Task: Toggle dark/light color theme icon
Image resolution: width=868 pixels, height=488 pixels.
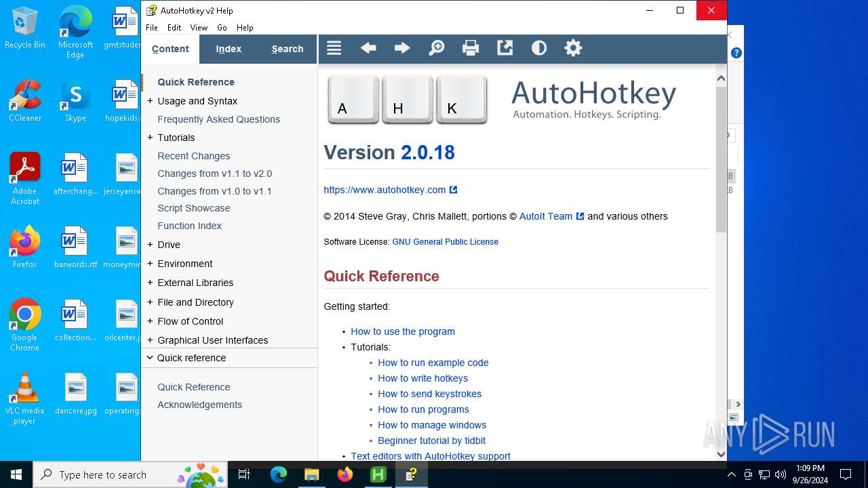Action: tap(539, 48)
